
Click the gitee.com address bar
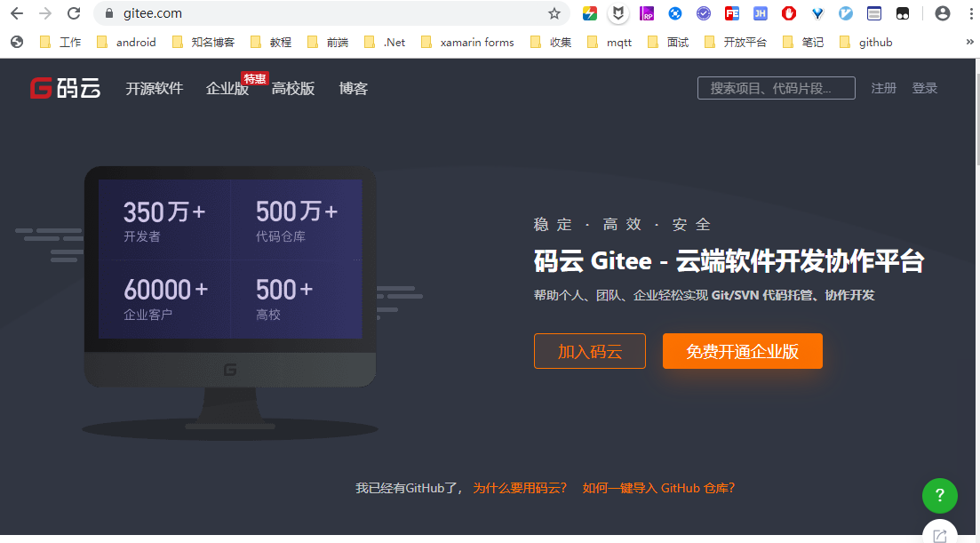(x=331, y=13)
